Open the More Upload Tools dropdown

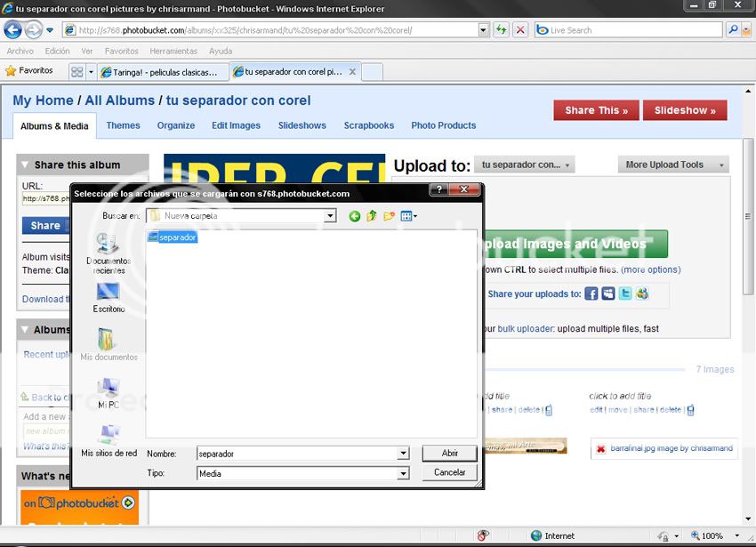tap(673, 165)
